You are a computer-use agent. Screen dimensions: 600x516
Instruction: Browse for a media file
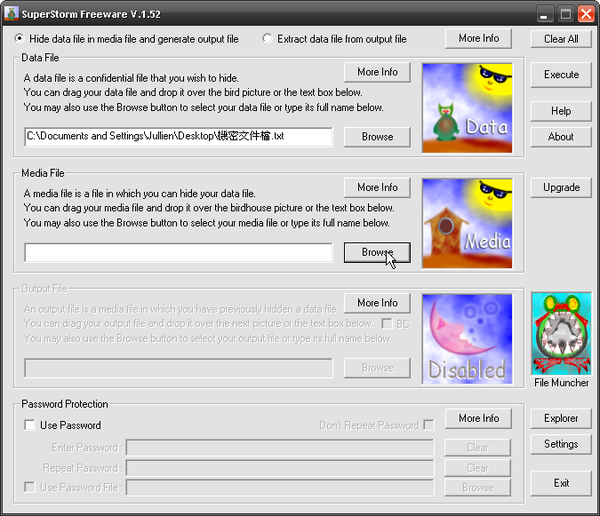click(x=377, y=252)
